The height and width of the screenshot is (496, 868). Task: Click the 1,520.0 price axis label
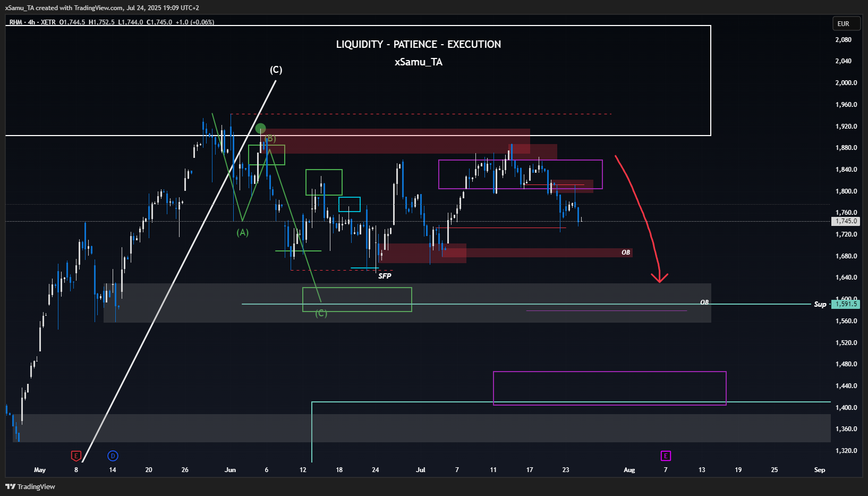click(x=846, y=343)
